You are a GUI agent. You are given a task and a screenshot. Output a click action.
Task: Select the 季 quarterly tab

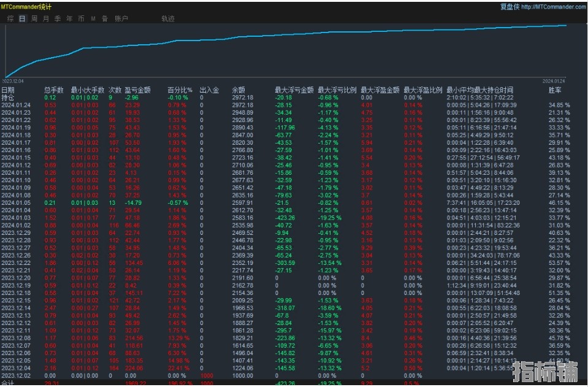pos(58,18)
